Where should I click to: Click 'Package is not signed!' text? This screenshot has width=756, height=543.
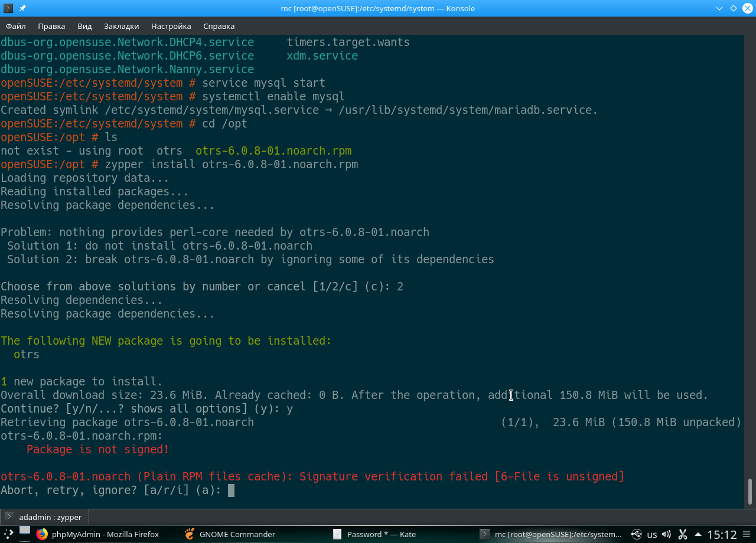coord(98,450)
